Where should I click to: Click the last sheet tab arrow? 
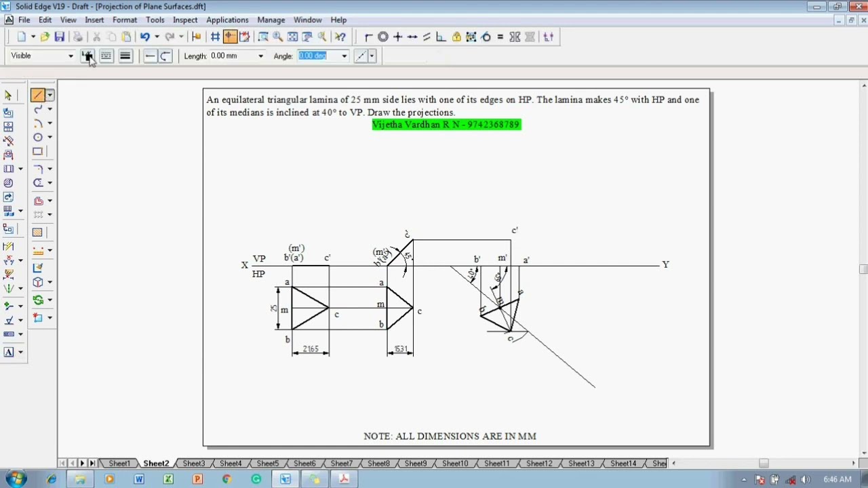click(92, 464)
